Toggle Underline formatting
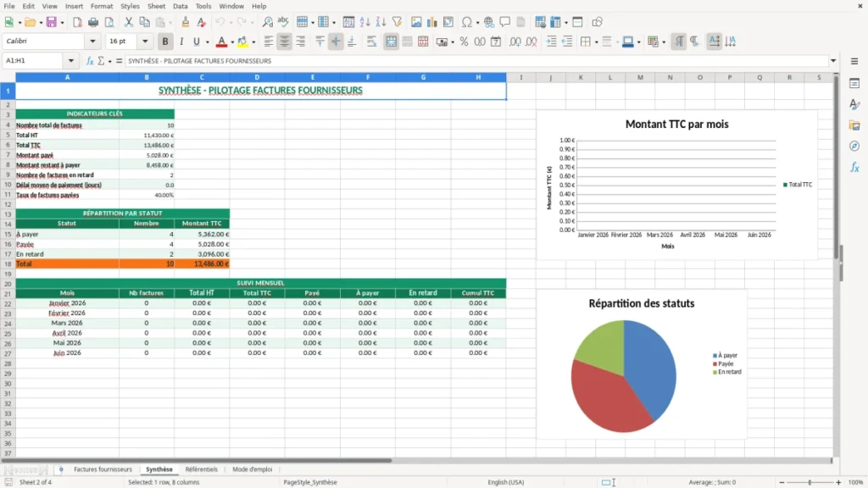 pyautogui.click(x=196, y=42)
